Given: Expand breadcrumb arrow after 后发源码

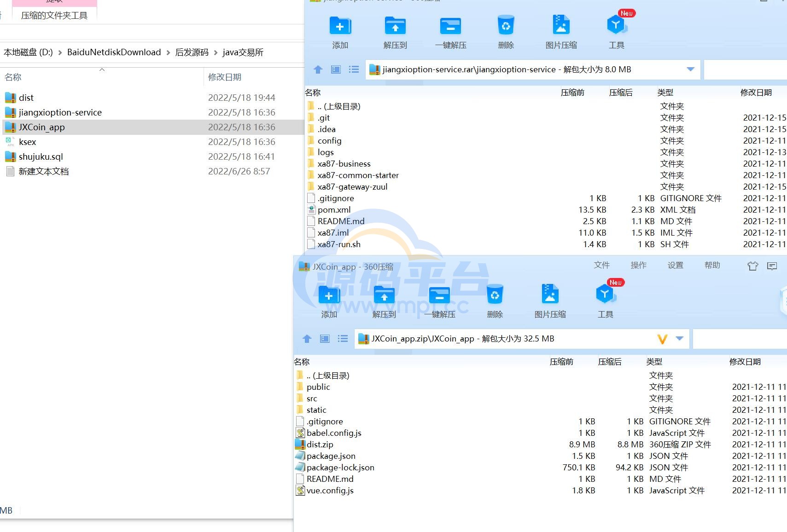Looking at the screenshot, I should point(216,52).
